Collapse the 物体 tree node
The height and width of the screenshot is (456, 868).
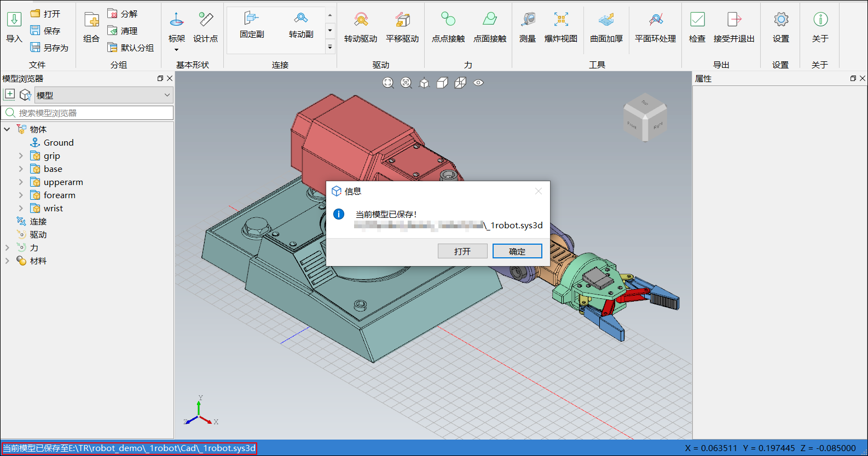tap(7, 129)
